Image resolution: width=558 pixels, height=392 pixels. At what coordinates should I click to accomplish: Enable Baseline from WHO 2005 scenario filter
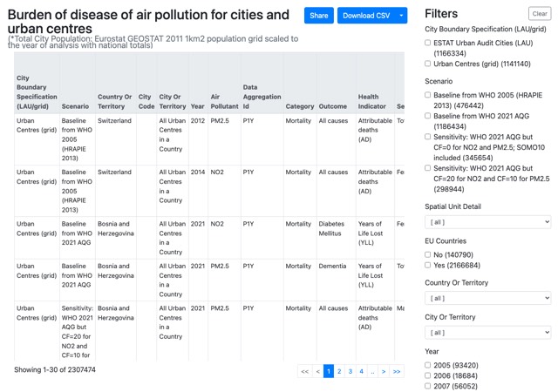point(428,95)
